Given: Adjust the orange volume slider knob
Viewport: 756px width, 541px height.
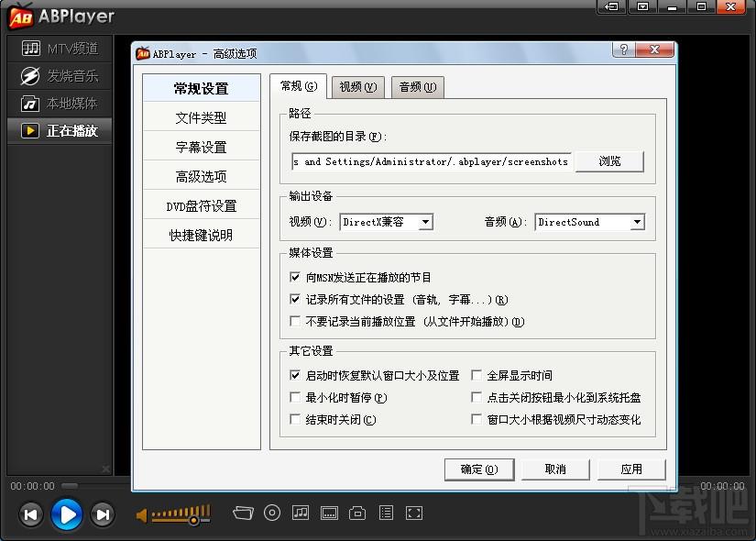Looking at the screenshot, I should point(193,520).
